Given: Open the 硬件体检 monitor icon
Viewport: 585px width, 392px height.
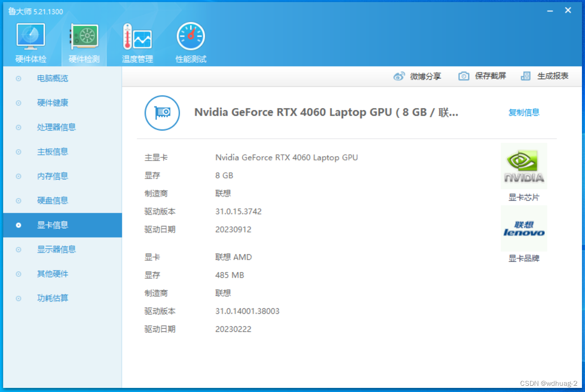Looking at the screenshot, I should click(x=30, y=36).
